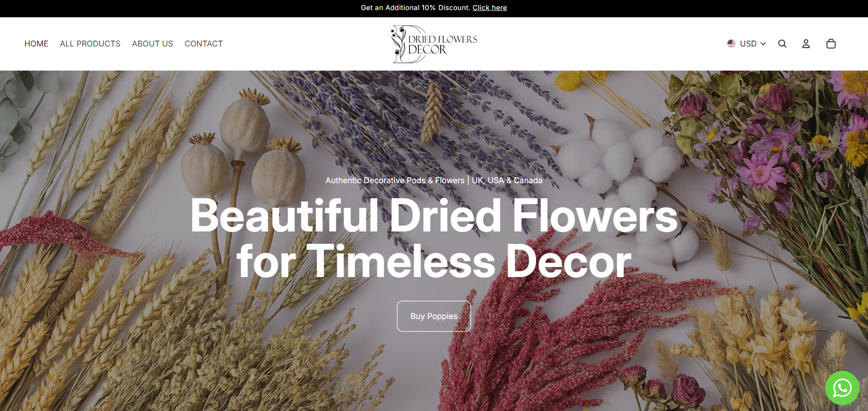Click the magnifying glass in the header
The image size is (868, 411).
click(x=782, y=43)
